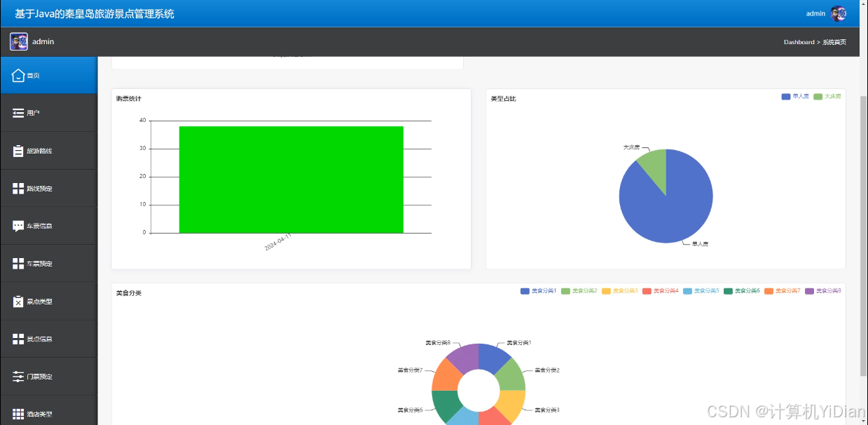868x425 pixels.
Task: Click the 40 y-axis value
Action: (x=142, y=121)
